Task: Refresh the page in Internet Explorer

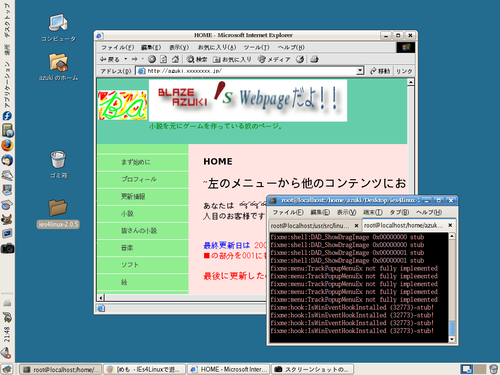Action: tap(163, 59)
